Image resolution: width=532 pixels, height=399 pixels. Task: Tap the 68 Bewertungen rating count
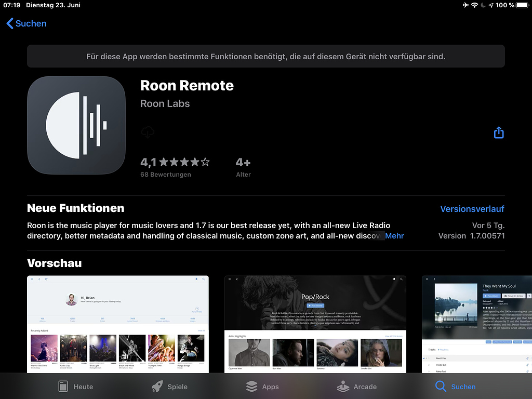[x=166, y=174]
